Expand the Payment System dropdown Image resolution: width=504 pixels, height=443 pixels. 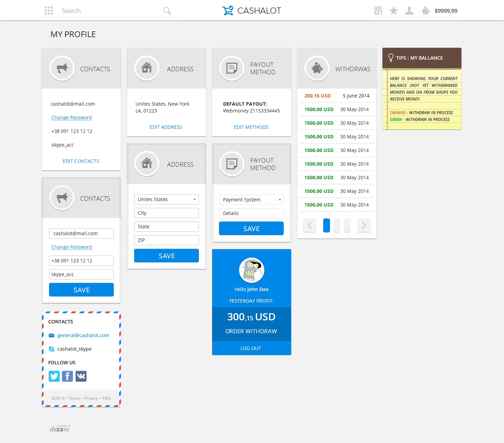coord(252,200)
